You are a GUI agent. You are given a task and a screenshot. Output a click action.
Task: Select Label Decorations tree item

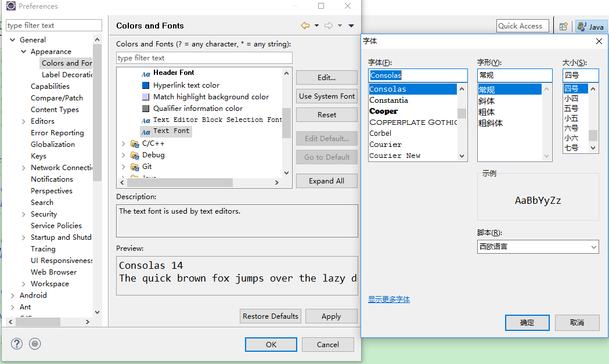click(67, 74)
